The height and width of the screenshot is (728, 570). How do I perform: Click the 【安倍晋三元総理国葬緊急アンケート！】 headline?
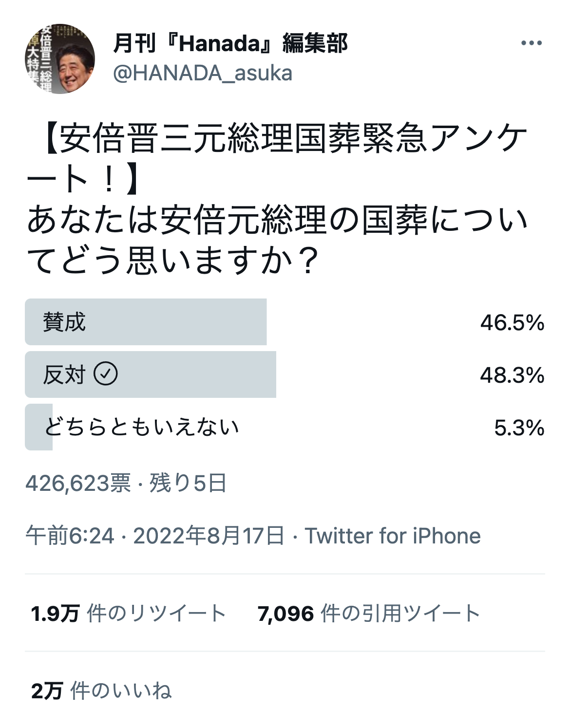pyautogui.click(x=277, y=159)
